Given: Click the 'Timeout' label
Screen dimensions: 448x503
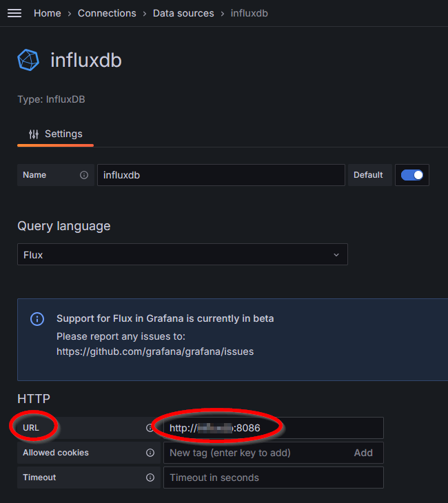Looking at the screenshot, I should pos(39,478).
